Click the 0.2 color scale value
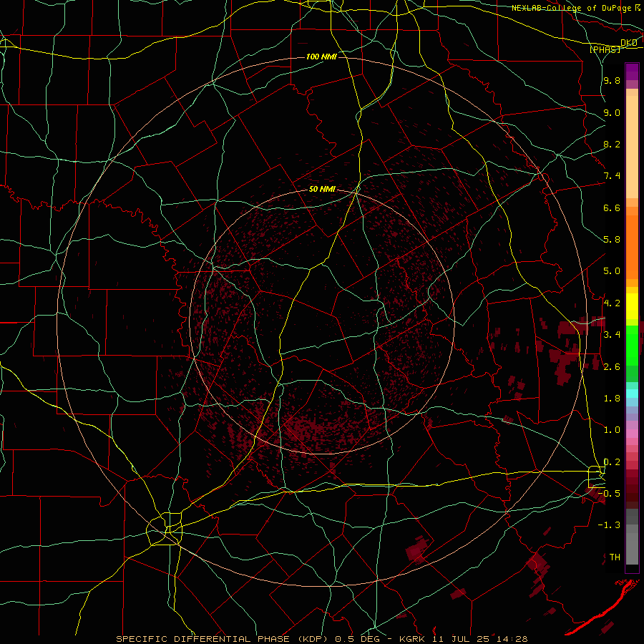The width and height of the screenshot is (644, 644). [x=612, y=462]
